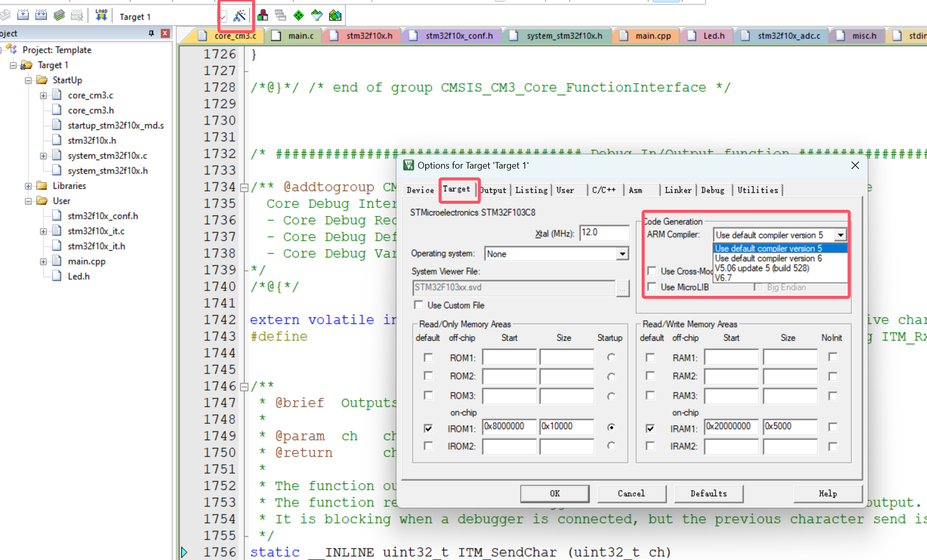Open Options for Target magic wand icon
Image resolution: width=927 pixels, height=560 pixels.
coord(240,16)
